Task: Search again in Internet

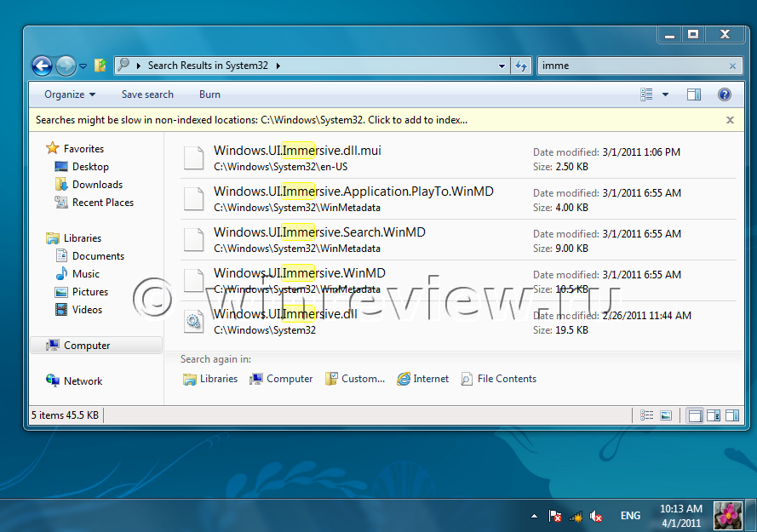Action: [x=422, y=379]
